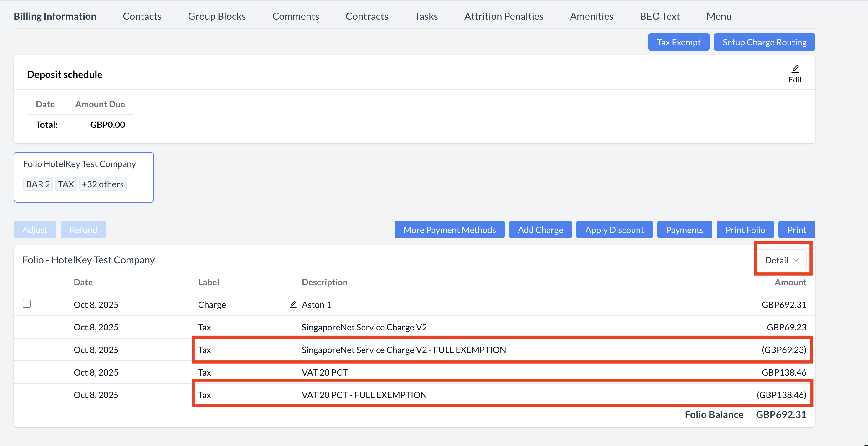Open the Detail view dropdown

click(781, 260)
